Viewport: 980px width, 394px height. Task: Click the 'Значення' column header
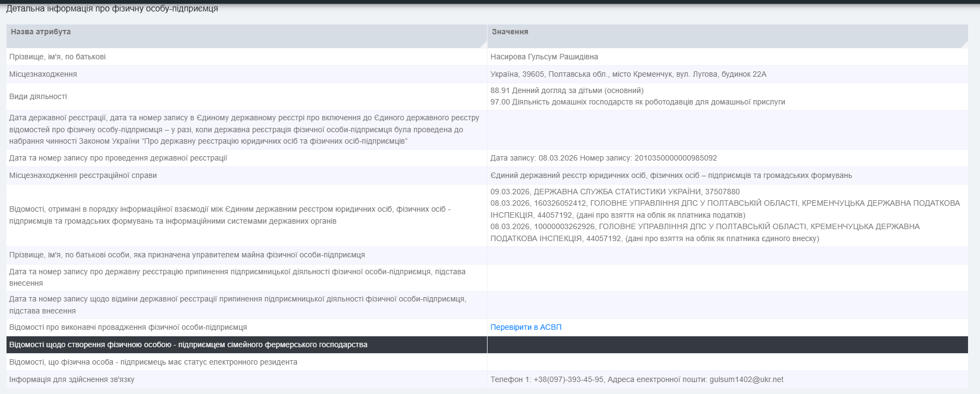pos(510,32)
